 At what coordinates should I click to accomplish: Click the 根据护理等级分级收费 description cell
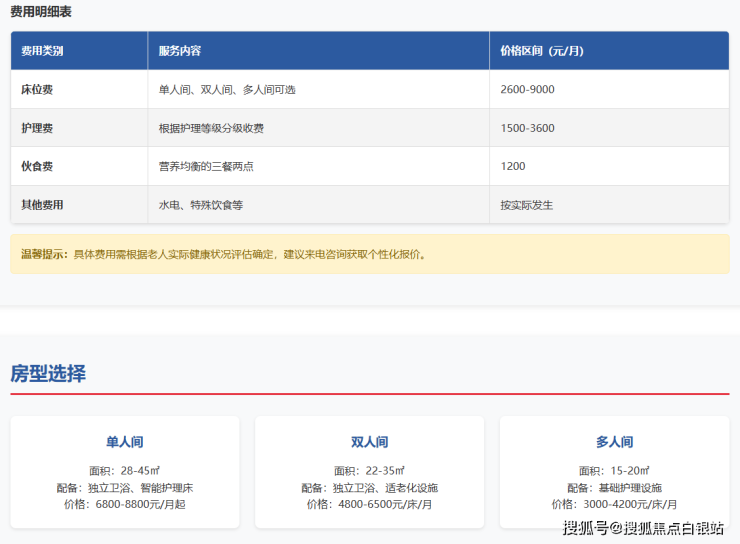[x=212, y=128]
